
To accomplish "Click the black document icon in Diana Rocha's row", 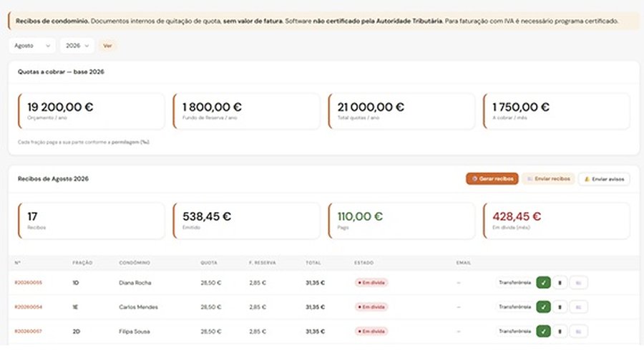I will [x=560, y=283].
